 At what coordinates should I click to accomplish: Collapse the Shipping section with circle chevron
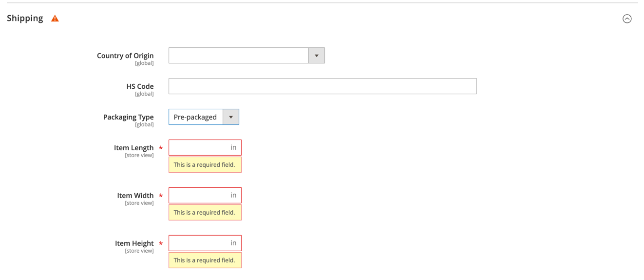[x=627, y=19]
